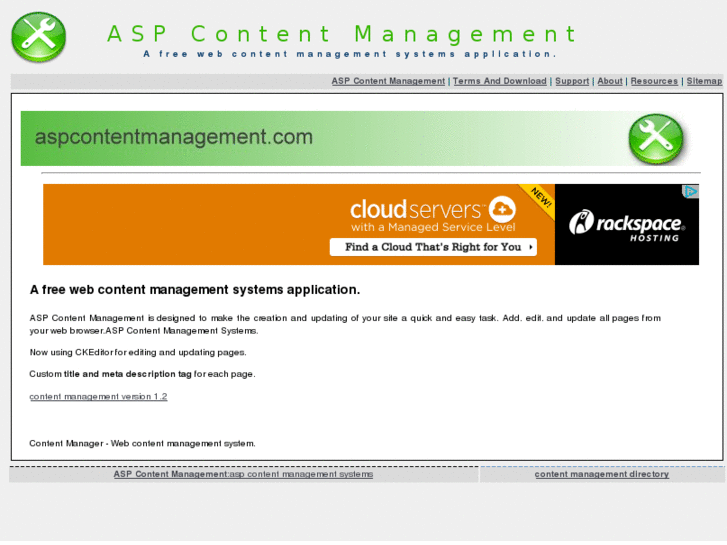
Task: Open the ASP Content Management nav link
Action: pyautogui.click(x=388, y=81)
